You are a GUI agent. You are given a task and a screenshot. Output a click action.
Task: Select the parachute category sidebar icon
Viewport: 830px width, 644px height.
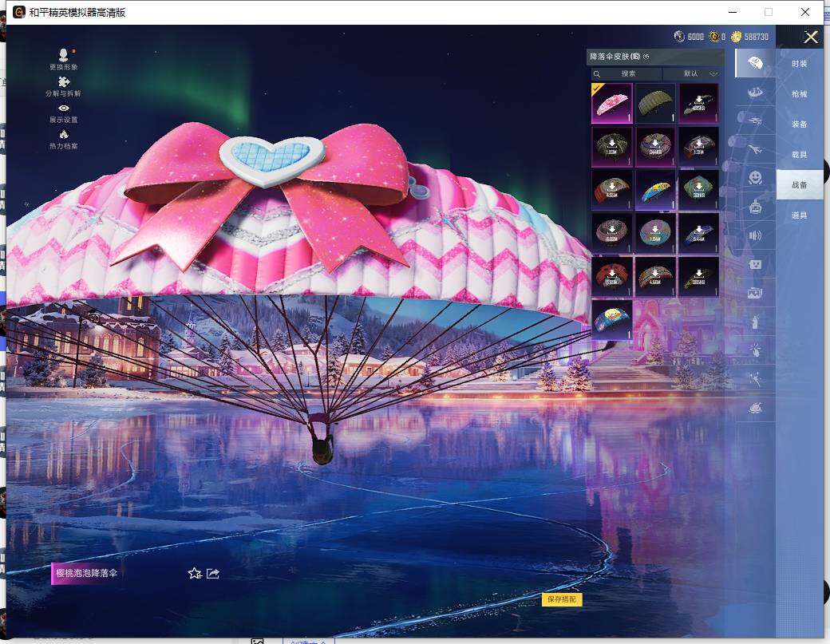pyautogui.click(x=754, y=62)
